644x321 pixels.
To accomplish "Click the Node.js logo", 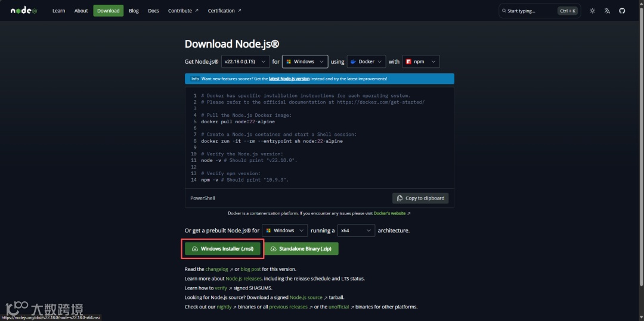I will 24,11.
